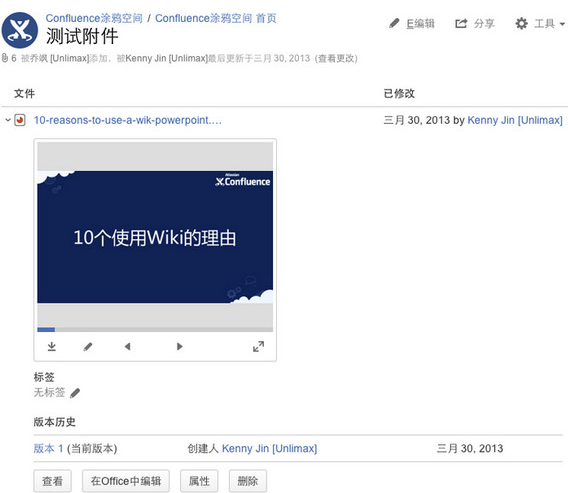Click the 属性 button
The width and height of the screenshot is (568, 493).
[199, 481]
